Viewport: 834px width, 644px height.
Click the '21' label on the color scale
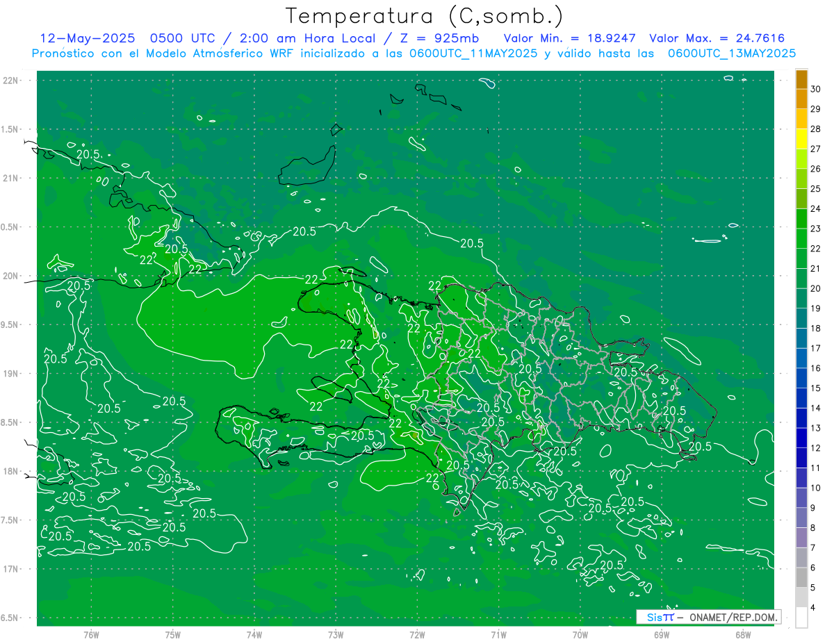tap(816, 269)
